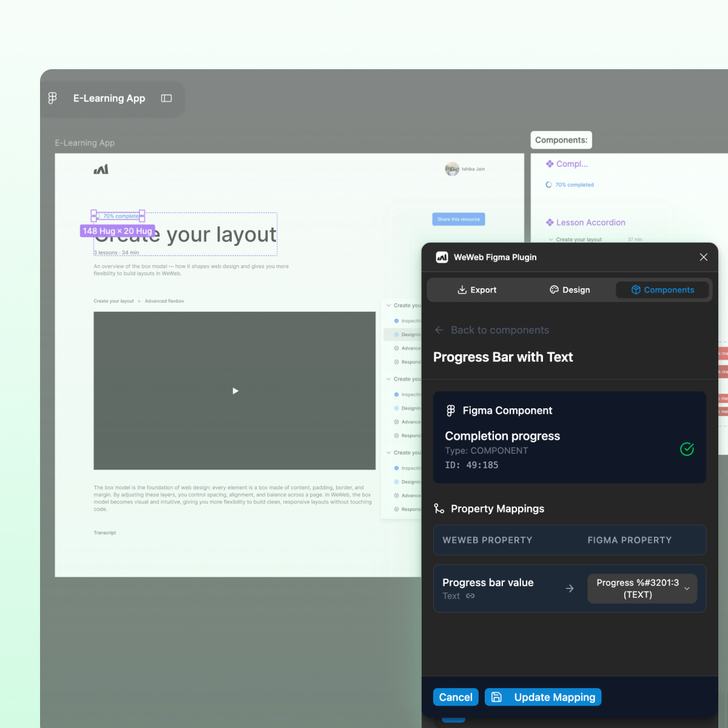
Task: Select the '3 lessons · 34 min' text
Action: (x=116, y=252)
